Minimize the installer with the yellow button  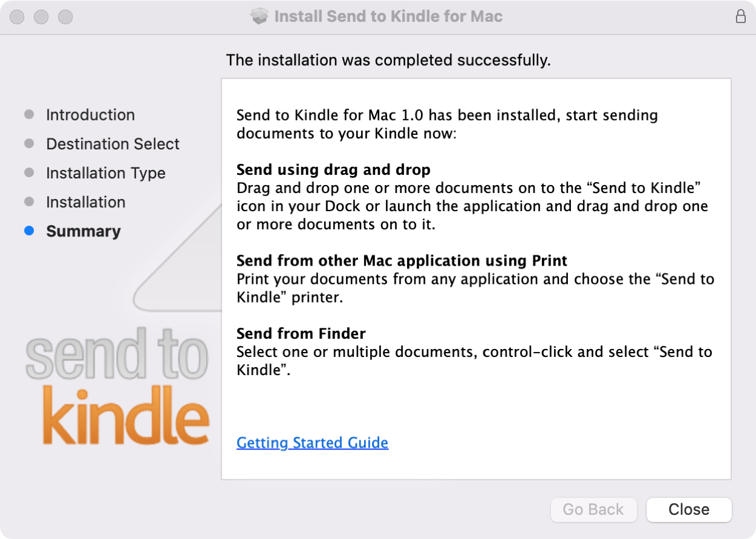pos(41,17)
